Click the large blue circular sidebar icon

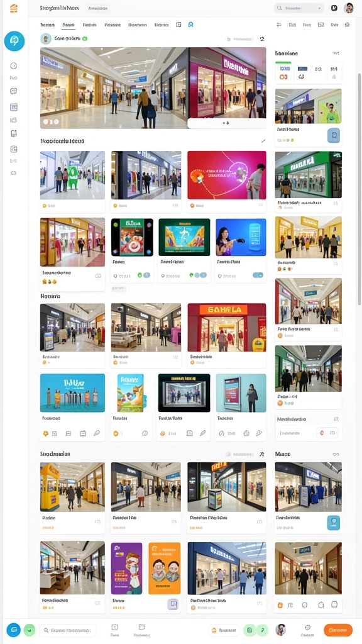14,41
